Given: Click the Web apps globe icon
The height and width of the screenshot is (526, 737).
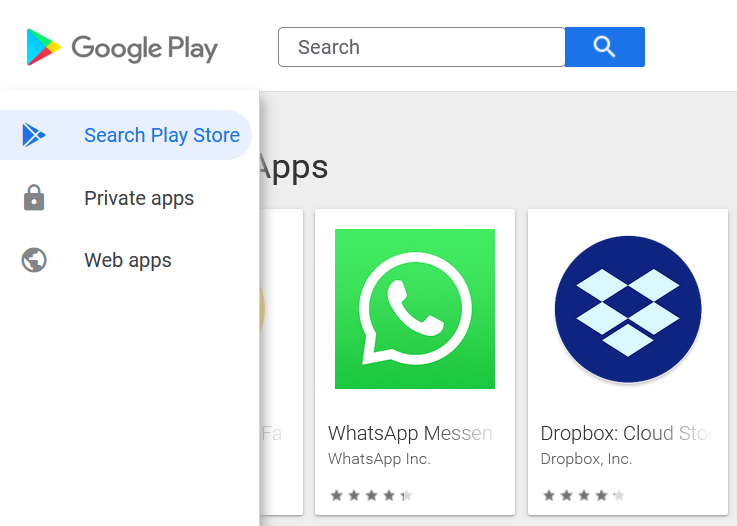Looking at the screenshot, I should pos(34,260).
